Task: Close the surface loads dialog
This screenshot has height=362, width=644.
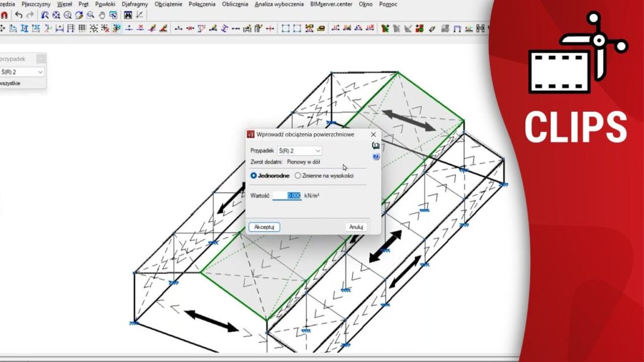Action: (x=373, y=134)
